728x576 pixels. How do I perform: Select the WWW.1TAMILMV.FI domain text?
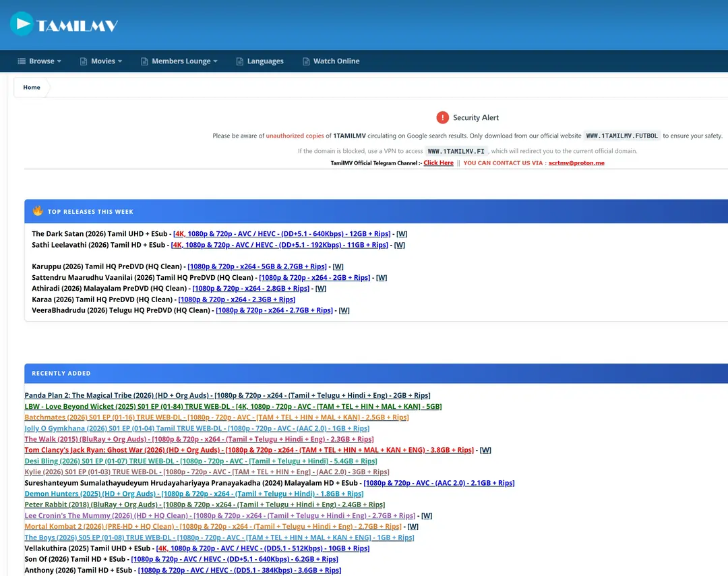point(456,151)
